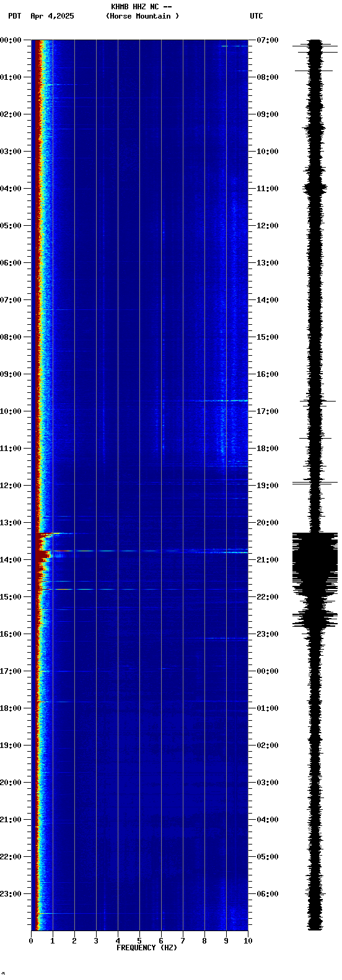This screenshot has height=980, width=342.
Task: Click the FREQUENCY (HZ) axis label
Action: pyautogui.click(x=147, y=948)
